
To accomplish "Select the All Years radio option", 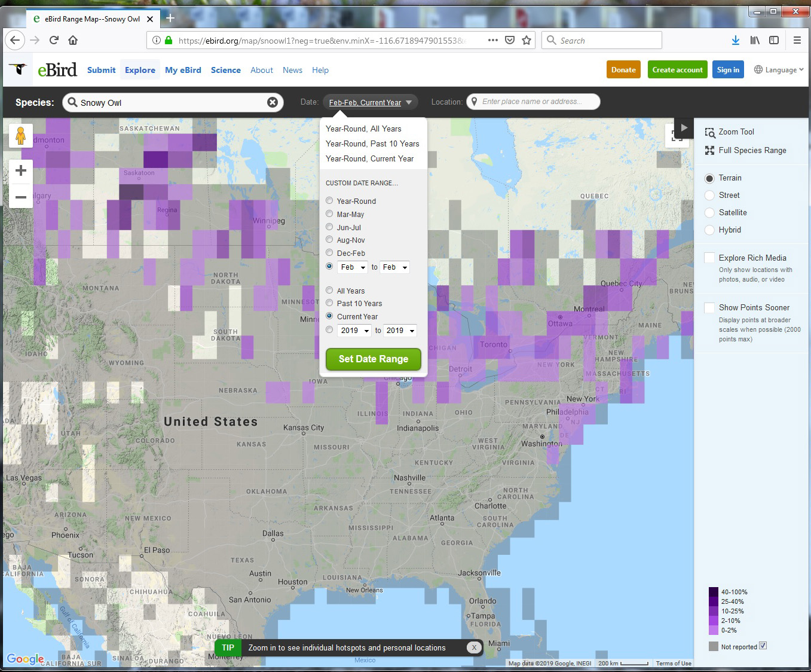I will click(x=329, y=290).
